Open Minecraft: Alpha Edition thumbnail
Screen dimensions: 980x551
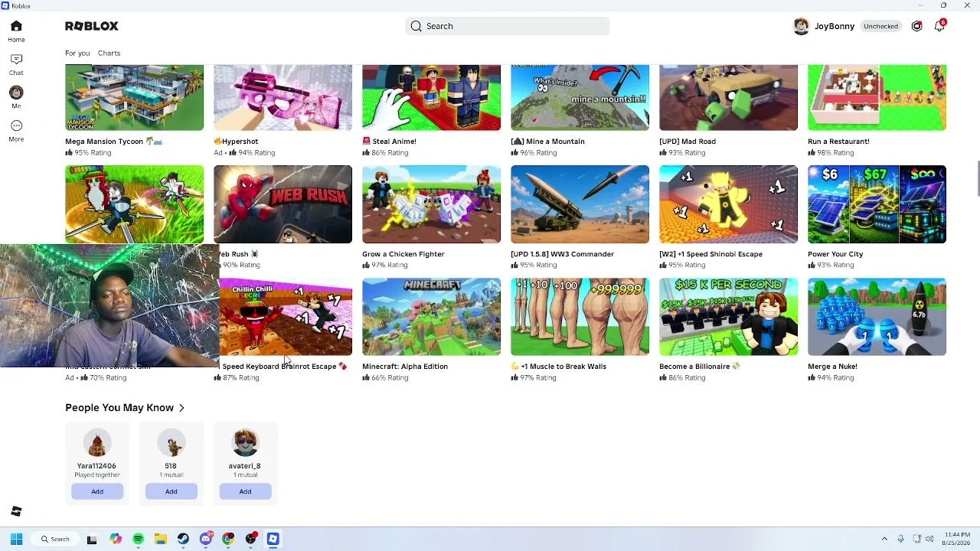click(x=432, y=317)
